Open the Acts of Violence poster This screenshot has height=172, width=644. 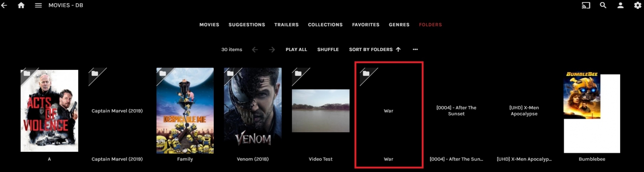point(49,111)
